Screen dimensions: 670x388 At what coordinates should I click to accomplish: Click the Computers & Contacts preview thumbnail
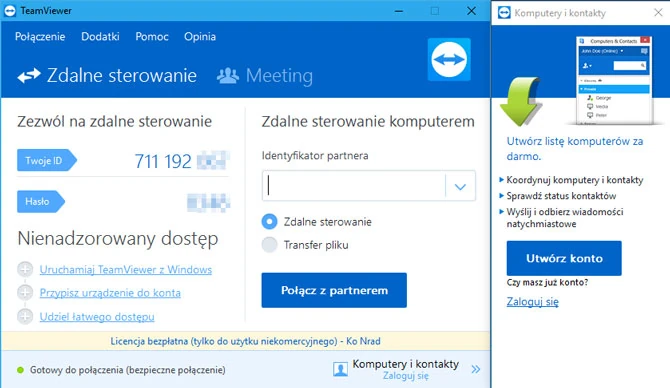pyautogui.click(x=614, y=80)
